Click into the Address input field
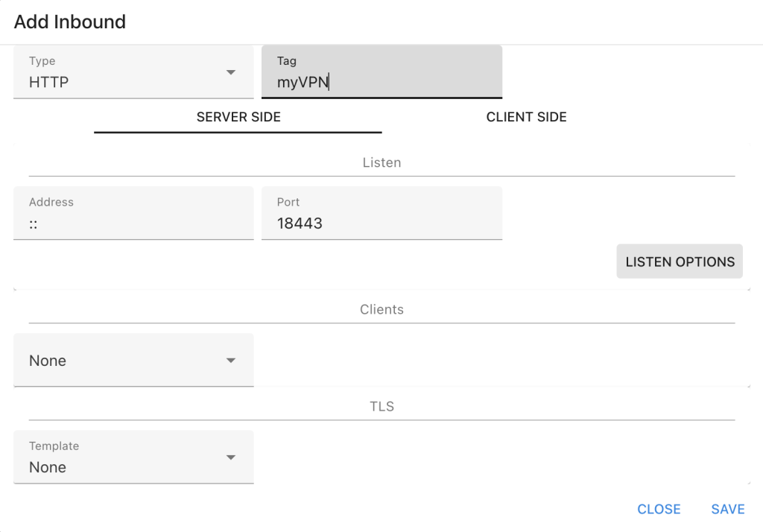This screenshot has height=532, width=763. click(x=133, y=224)
